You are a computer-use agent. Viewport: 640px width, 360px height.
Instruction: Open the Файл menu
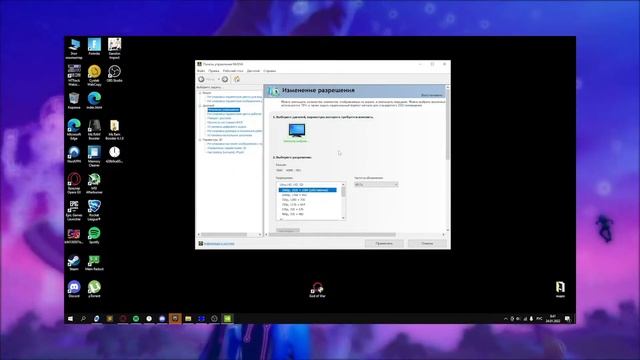click(x=201, y=71)
